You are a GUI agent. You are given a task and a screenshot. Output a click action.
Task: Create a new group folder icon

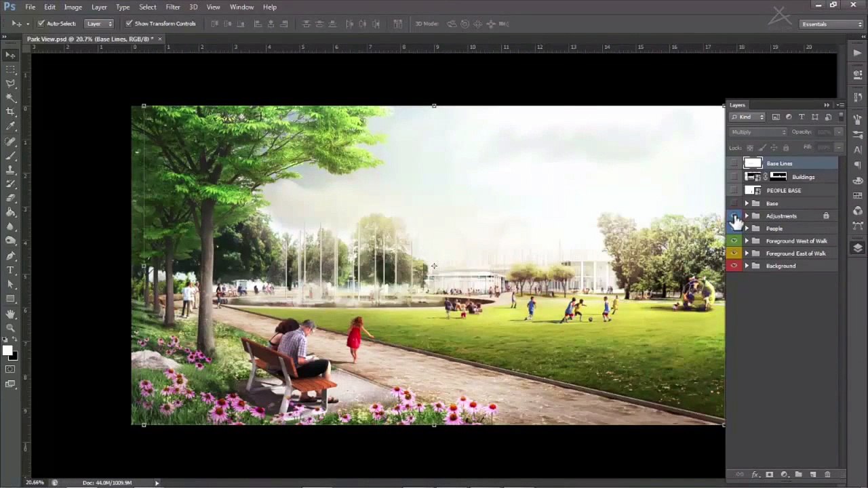tap(798, 474)
